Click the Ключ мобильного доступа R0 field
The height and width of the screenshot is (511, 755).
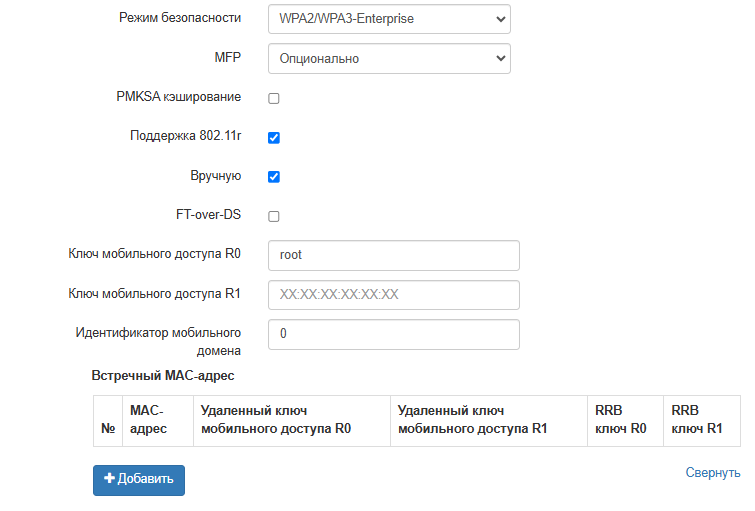[x=394, y=255]
